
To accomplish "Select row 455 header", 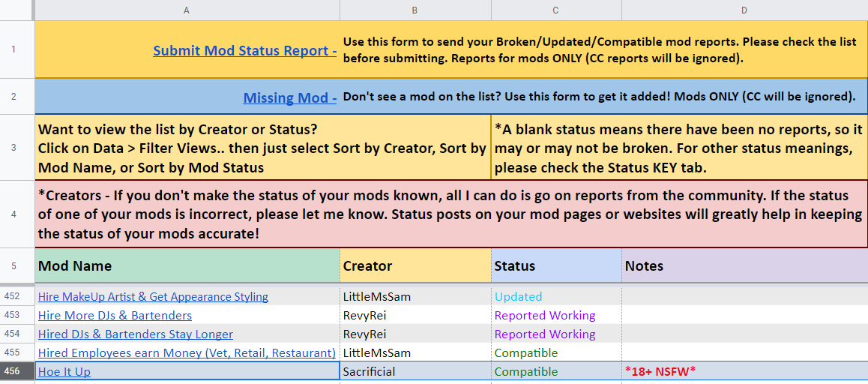I will 16,353.
